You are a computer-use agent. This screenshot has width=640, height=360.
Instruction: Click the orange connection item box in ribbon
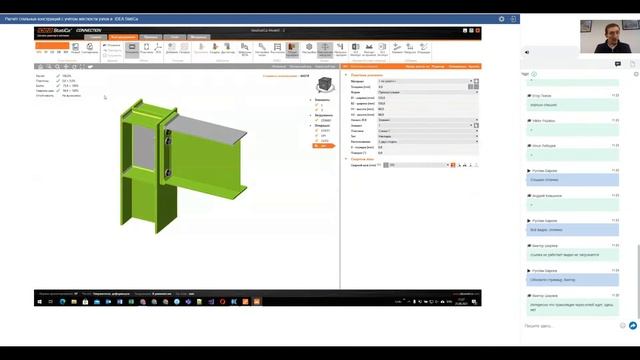[x=52, y=46]
